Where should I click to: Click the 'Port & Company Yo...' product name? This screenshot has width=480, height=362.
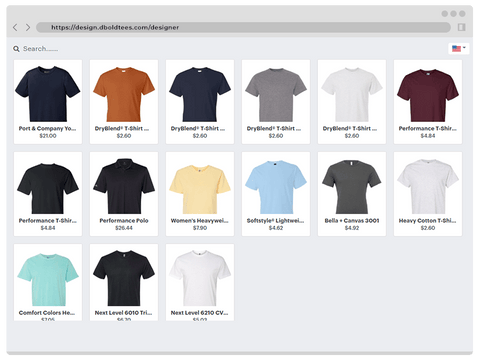click(47, 129)
